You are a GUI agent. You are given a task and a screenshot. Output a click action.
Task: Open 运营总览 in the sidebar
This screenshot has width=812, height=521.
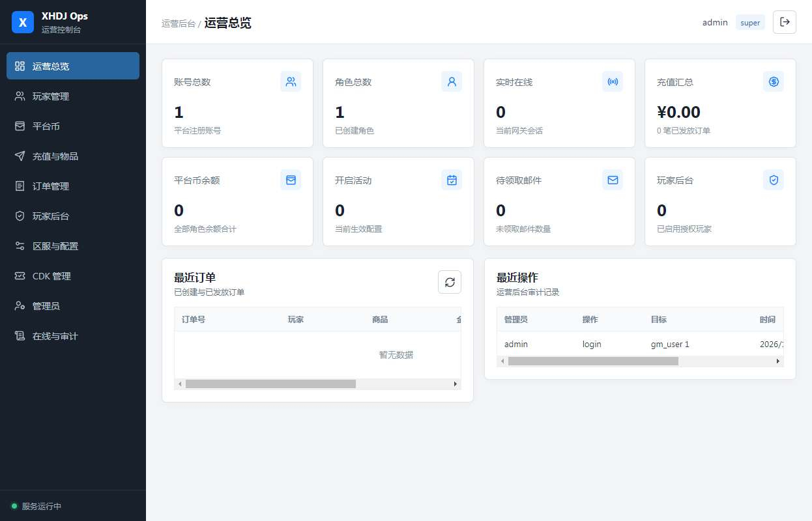coord(73,66)
